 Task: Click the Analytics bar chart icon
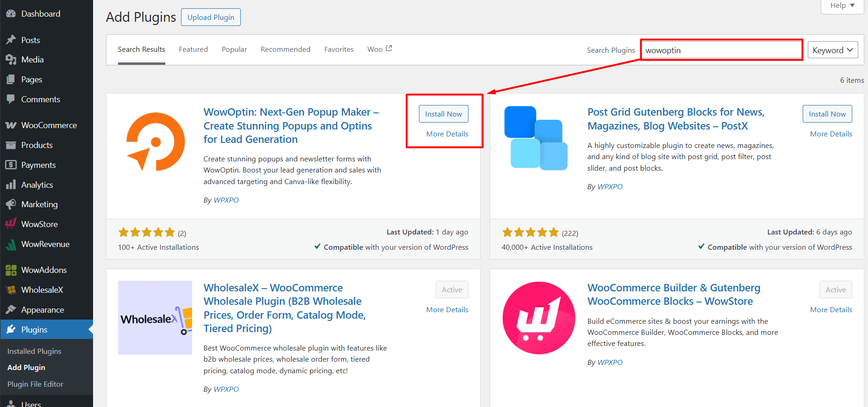(11, 185)
